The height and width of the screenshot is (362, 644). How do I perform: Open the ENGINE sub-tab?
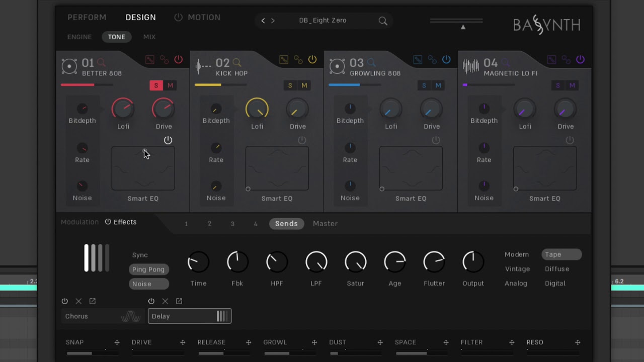tap(79, 37)
